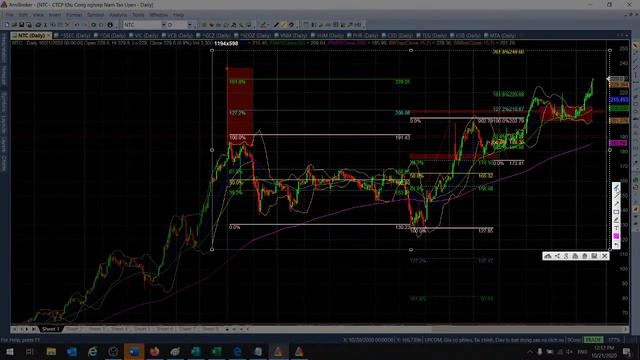Screen dimensions: 640x360
Task: Click the Open file toolbar icon
Action: tap(14, 25)
